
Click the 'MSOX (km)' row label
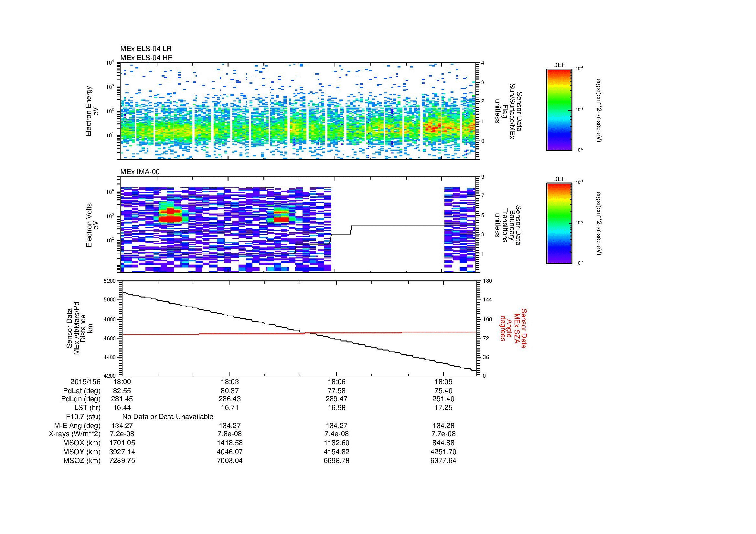(x=82, y=443)
